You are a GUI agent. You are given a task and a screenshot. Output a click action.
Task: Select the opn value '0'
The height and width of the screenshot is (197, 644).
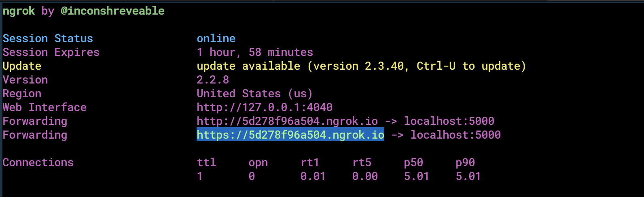coord(252,176)
